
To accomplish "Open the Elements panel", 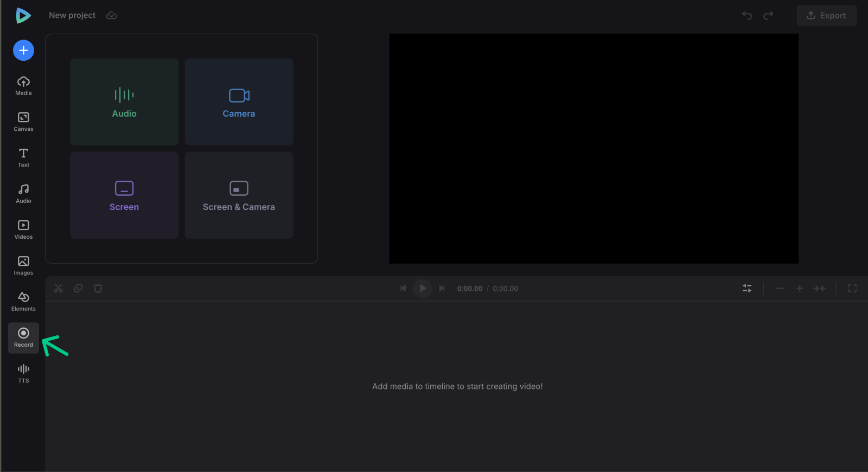I will tap(23, 302).
